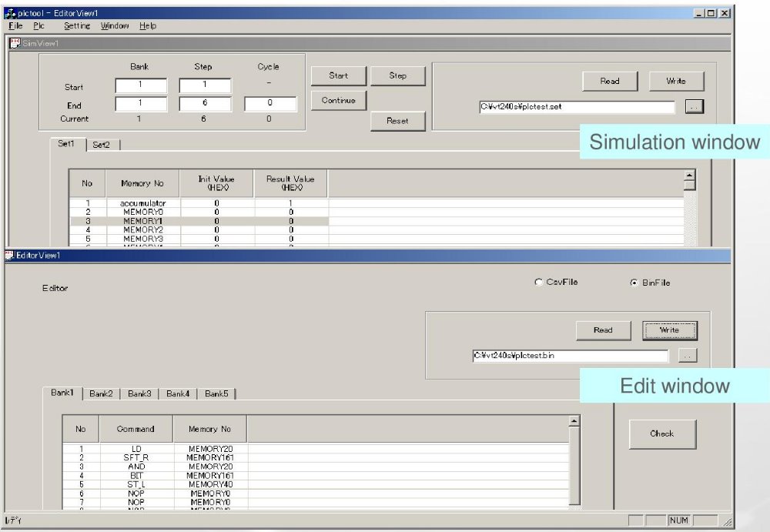
Task: Click the editor Write button
Action: pyautogui.click(x=669, y=330)
